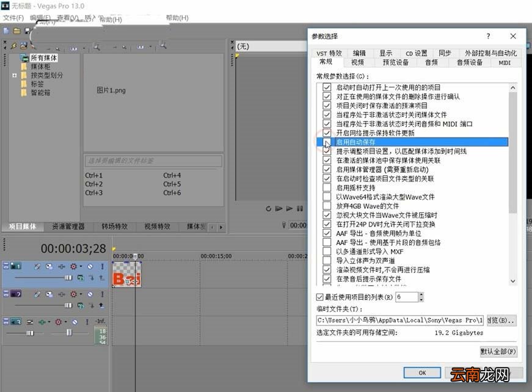Expand the 按类型划分 tree node

coord(14,75)
